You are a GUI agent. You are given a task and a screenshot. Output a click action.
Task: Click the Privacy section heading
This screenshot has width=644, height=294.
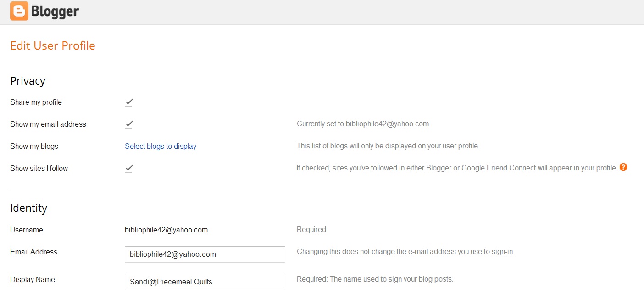[28, 81]
